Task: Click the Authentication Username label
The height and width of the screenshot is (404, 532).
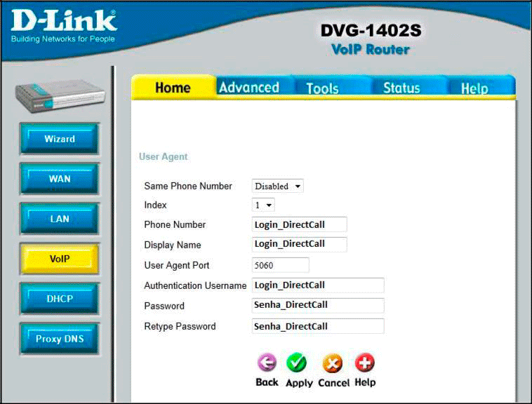Action: point(195,285)
